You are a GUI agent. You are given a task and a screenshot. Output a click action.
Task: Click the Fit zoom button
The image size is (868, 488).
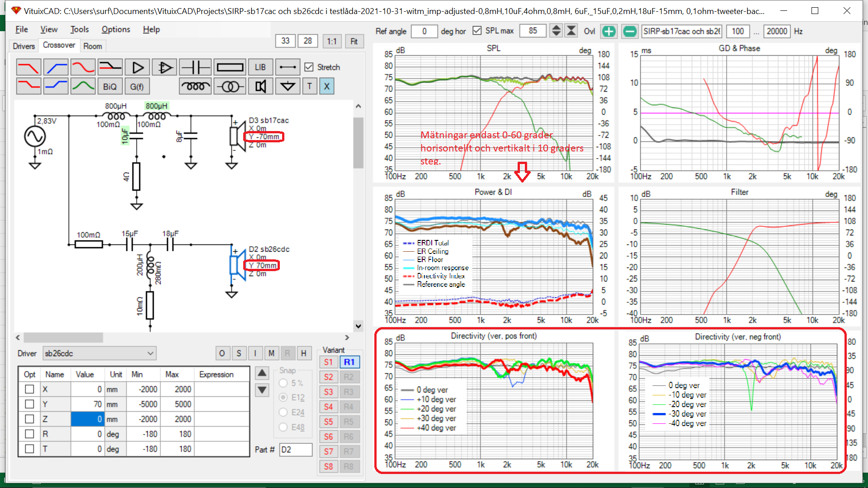point(354,41)
